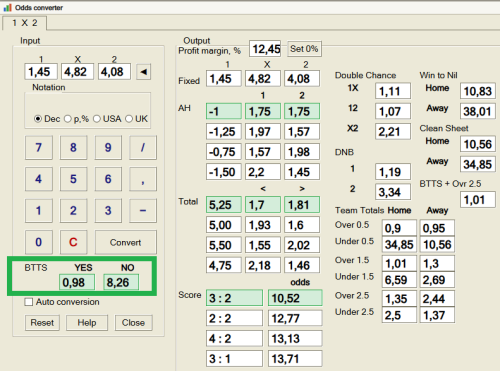Click BTTS + Ovr 2.5 value 1,01
This screenshot has width=500, height=371.
(x=478, y=200)
